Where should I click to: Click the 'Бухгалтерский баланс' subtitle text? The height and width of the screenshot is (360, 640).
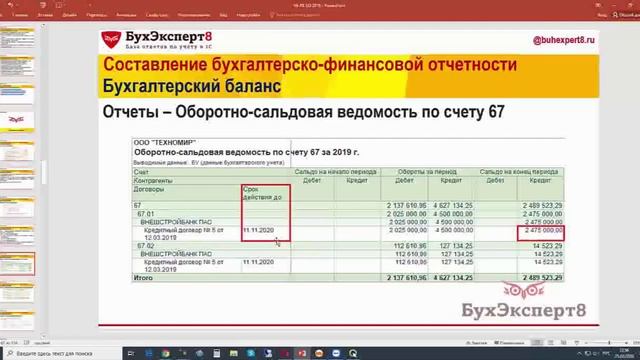(192, 87)
